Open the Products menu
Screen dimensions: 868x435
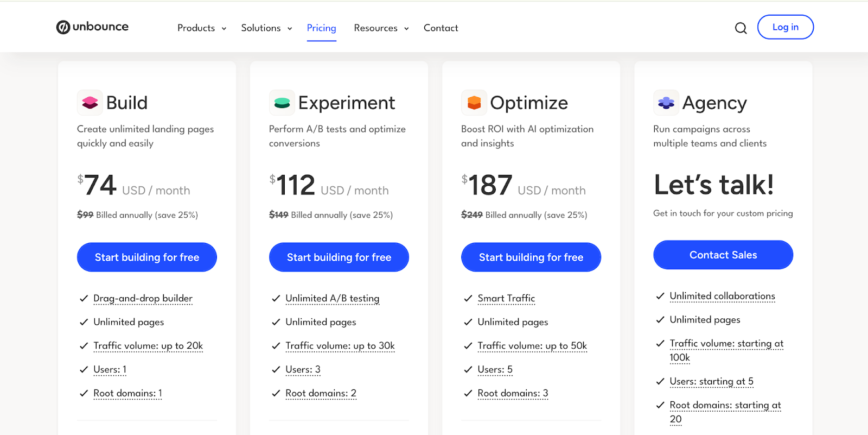tap(196, 28)
